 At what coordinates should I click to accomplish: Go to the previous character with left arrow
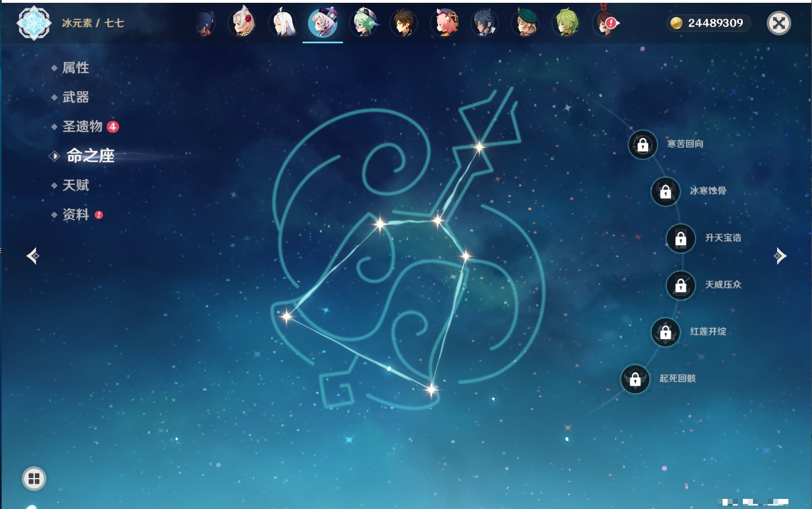[x=33, y=256]
